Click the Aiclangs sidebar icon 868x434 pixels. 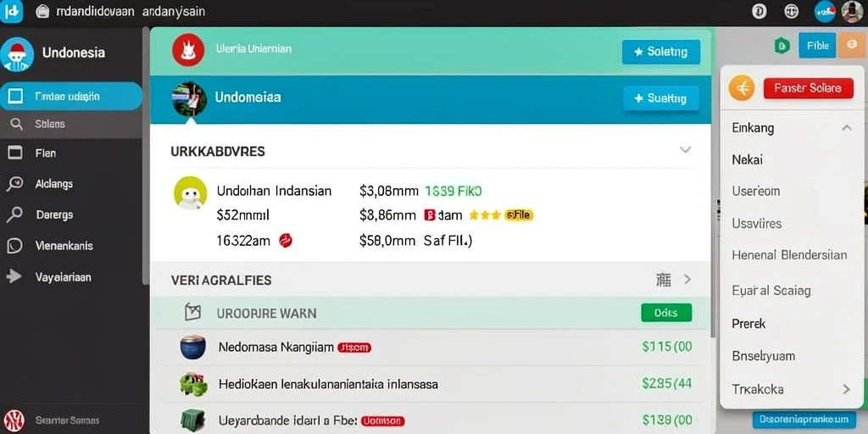point(15,184)
